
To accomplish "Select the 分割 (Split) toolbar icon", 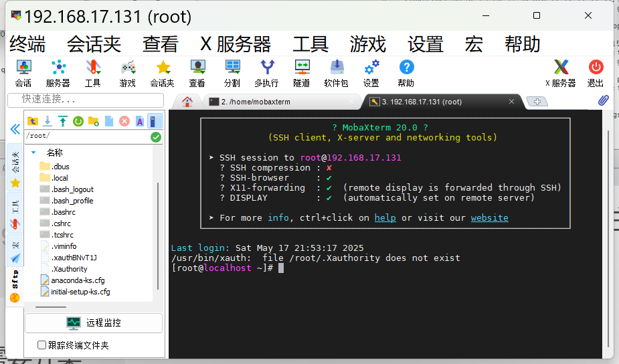I will click(x=232, y=73).
